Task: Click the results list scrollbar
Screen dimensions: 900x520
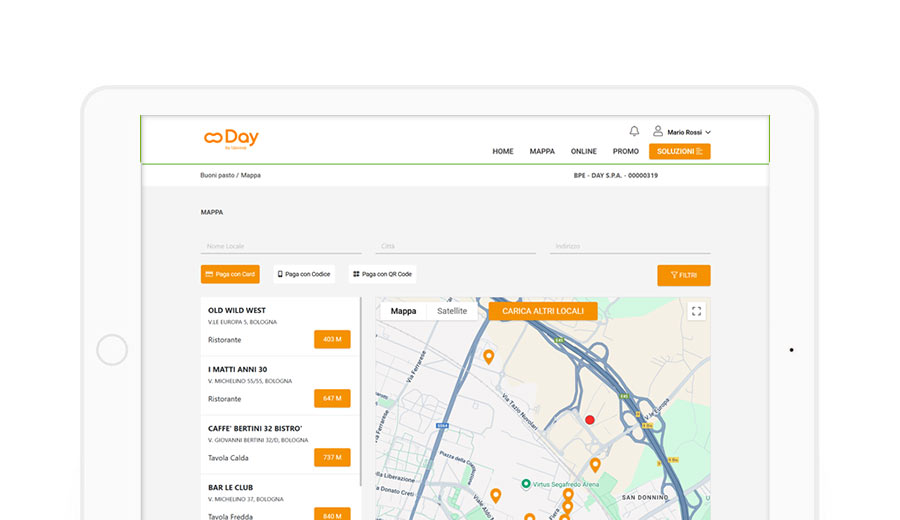Action: coord(360,391)
